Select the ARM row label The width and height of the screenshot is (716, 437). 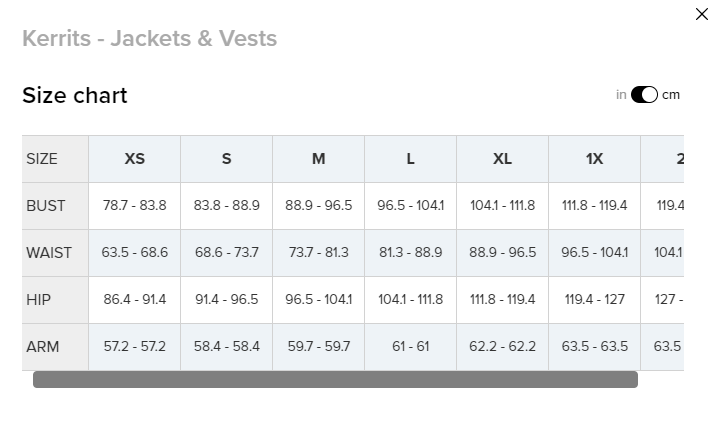pos(43,347)
